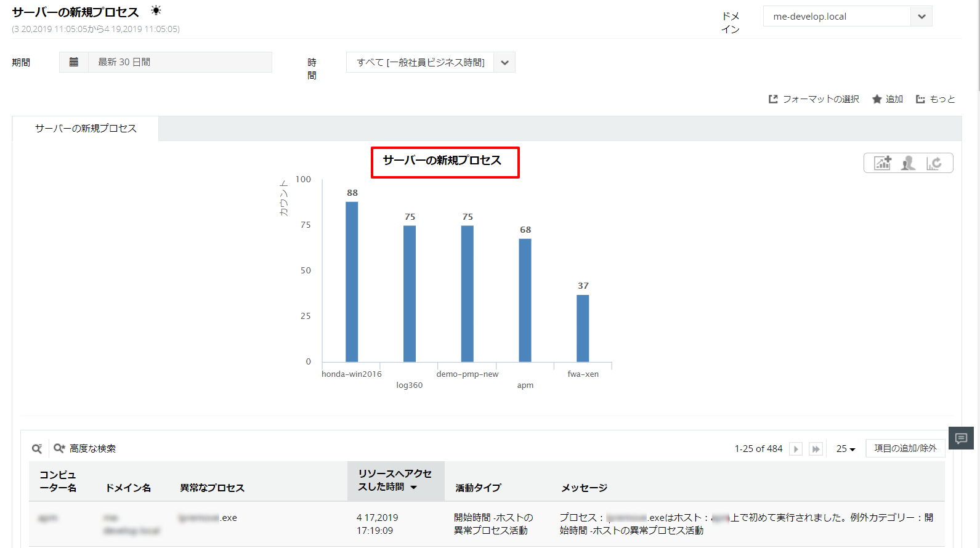Select the サーバーの新規プロセス tab
The height and width of the screenshot is (548, 980).
point(86,129)
